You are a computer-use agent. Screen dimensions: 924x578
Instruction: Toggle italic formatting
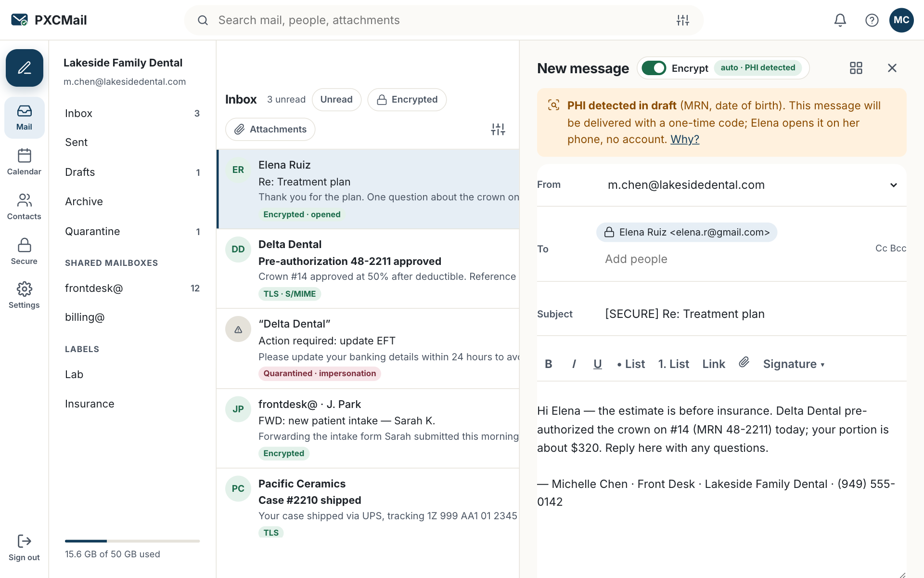(574, 364)
